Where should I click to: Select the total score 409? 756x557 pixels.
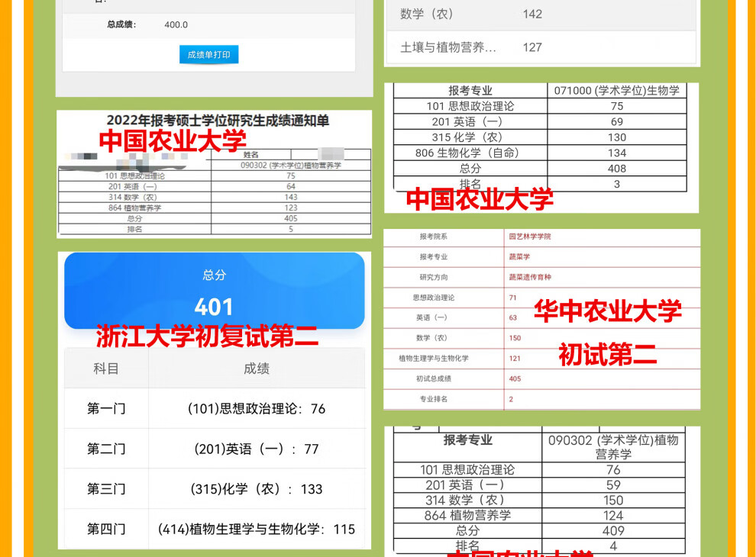pyautogui.click(x=613, y=531)
